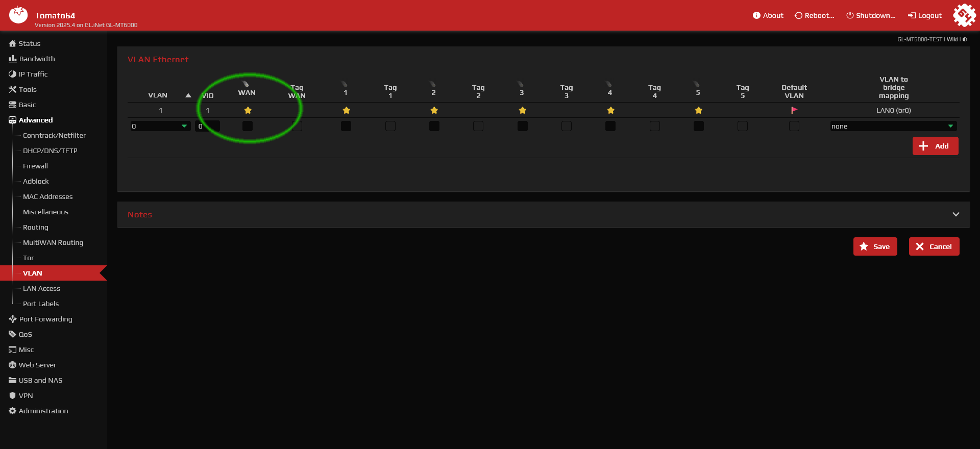Click the VID input field
Viewport: 980px width, 449px height.
(208, 126)
